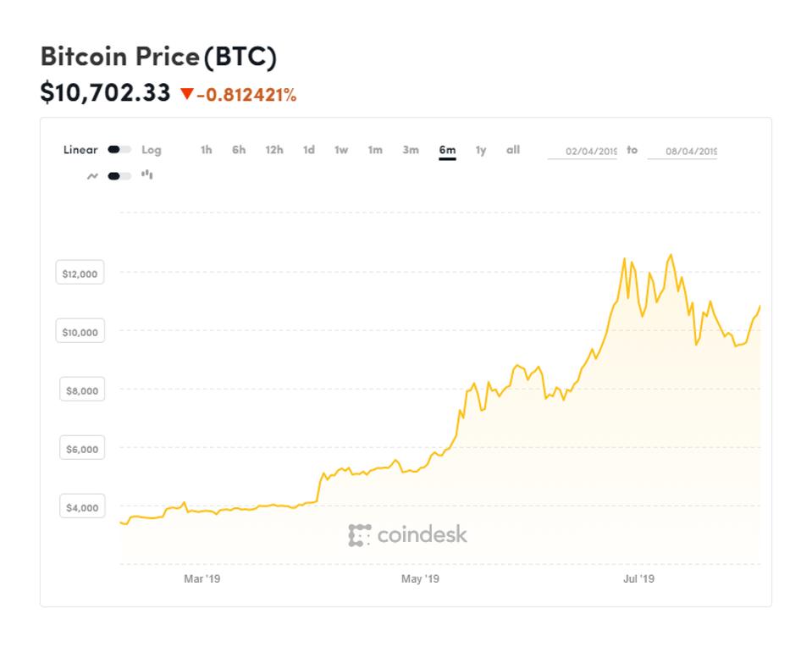Select the 1m time range
Screen dimensions: 812x647
tap(375, 149)
